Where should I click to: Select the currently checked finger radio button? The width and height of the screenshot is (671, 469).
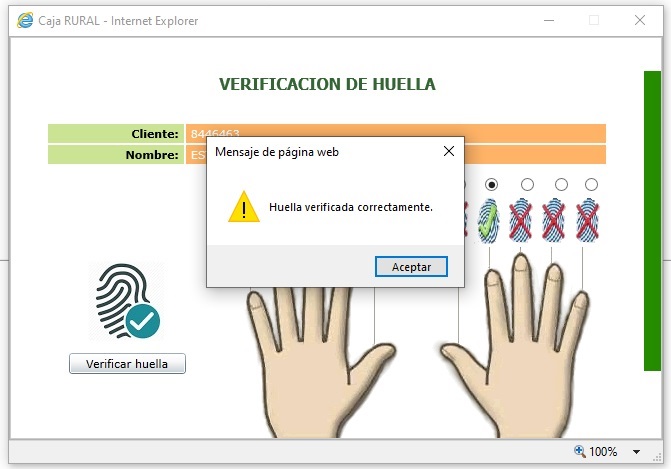coord(492,184)
